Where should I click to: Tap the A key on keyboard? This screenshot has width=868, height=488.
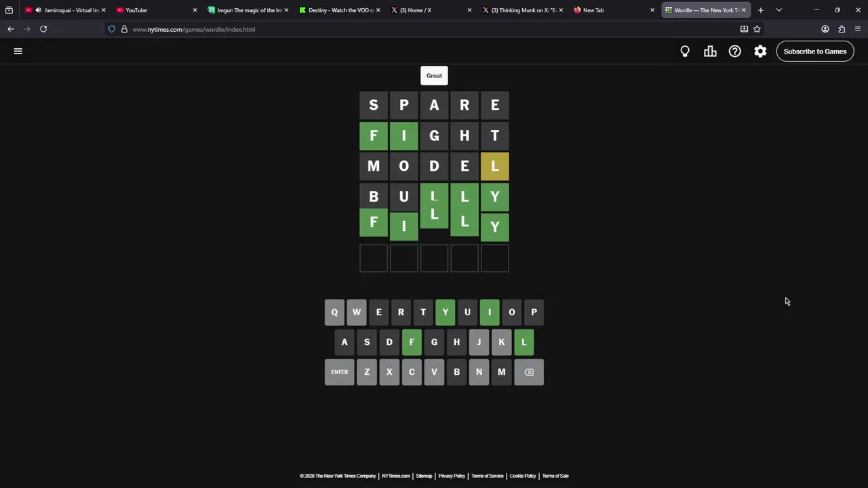point(344,342)
